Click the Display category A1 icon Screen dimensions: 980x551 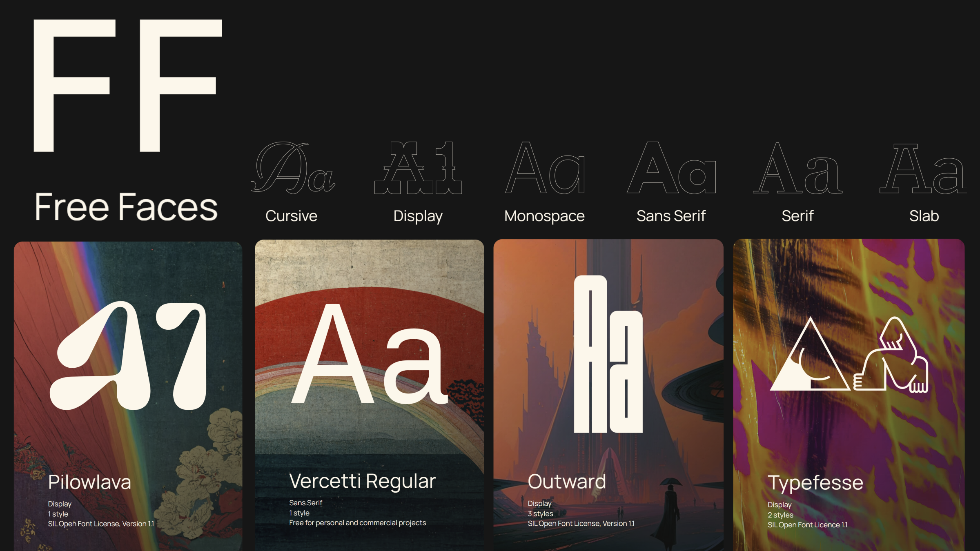tap(418, 168)
